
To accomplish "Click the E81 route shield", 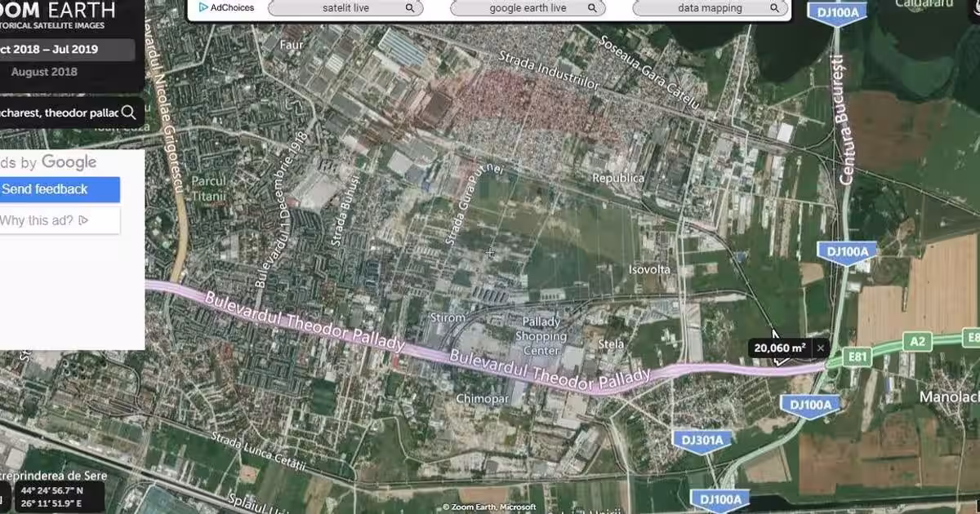I will 857,357.
